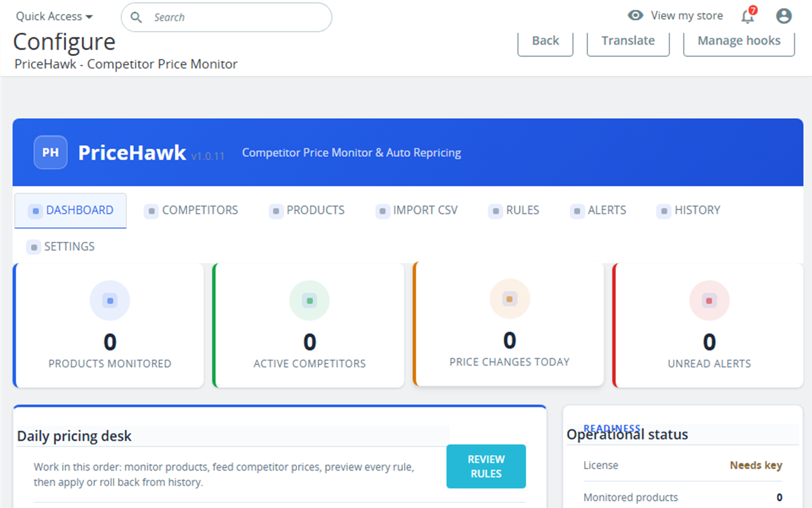Click the Active Competitors card icon

(310, 301)
